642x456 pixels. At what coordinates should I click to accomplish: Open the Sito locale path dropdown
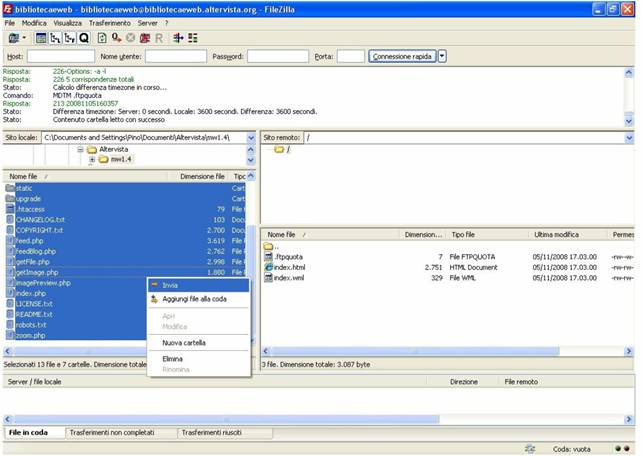point(251,138)
